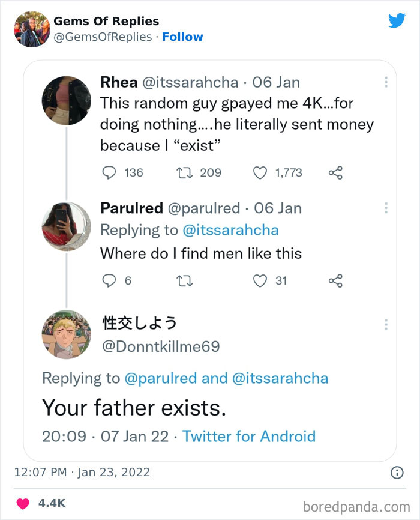Click Gems Of Replies profile avatar
Screen dimensions: 420x520
[31, 29]
